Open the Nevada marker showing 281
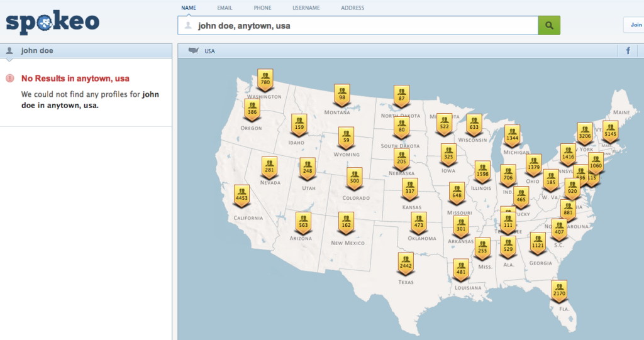 pos(269,168)
